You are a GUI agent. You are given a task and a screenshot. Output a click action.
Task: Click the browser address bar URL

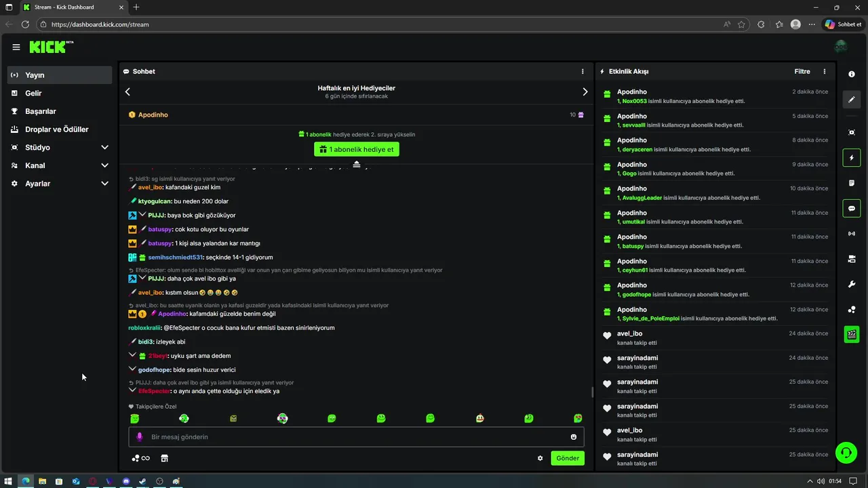tap(100, 24)
